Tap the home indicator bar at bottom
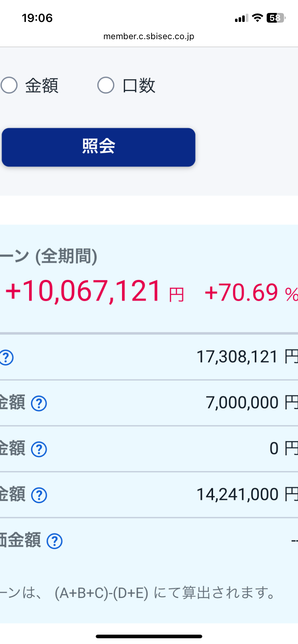The image size is (298, 644). click(149, 636)
